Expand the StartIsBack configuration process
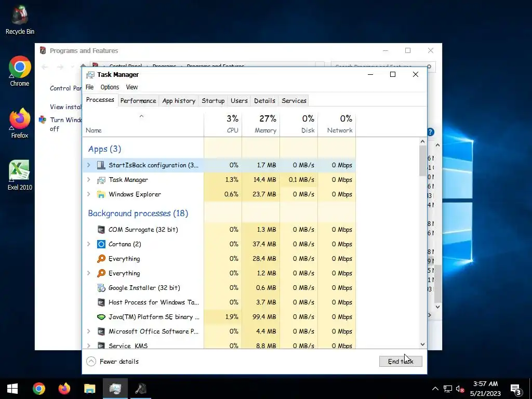Screen dimensions: 532x399 (x=89, y=165)
